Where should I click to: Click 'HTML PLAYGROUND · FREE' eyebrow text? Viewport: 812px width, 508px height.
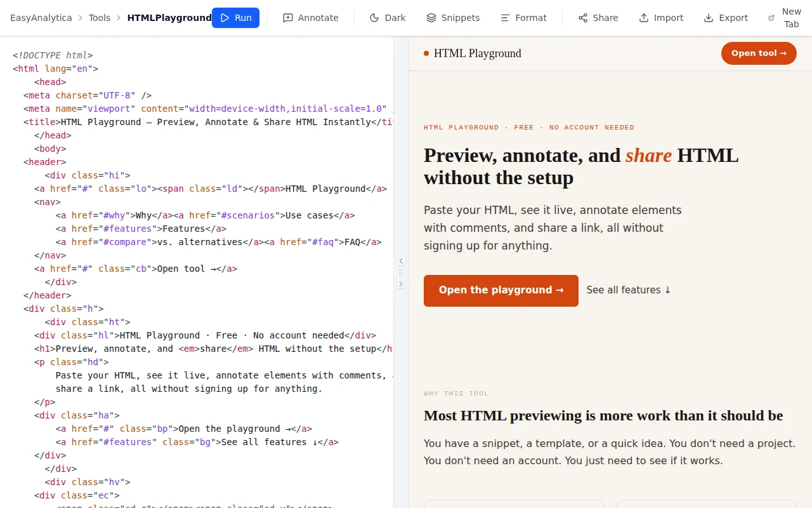(x=529, y=128)
